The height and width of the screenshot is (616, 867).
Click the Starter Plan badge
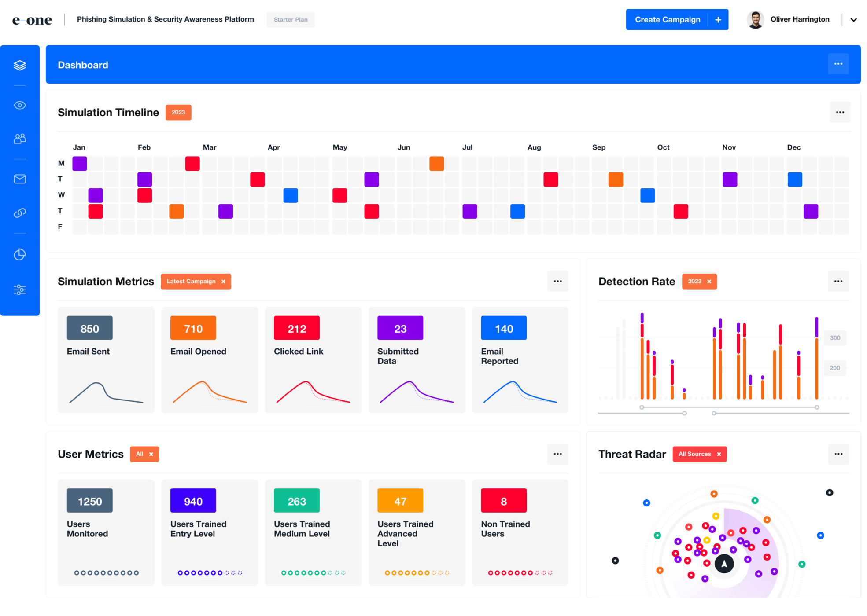coord(291,20)
